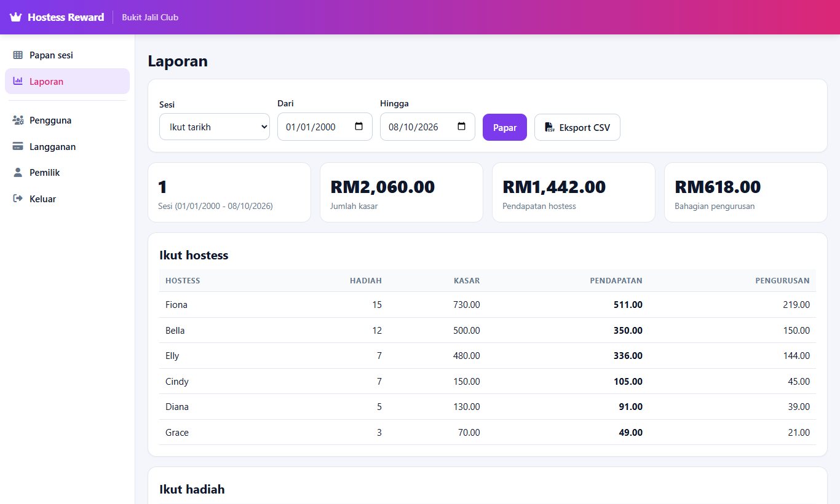Focus the Hingga date field 08/10/2026
Viewport: 840px width, 504px height.
pyautogui.click(x=427, y=127)
